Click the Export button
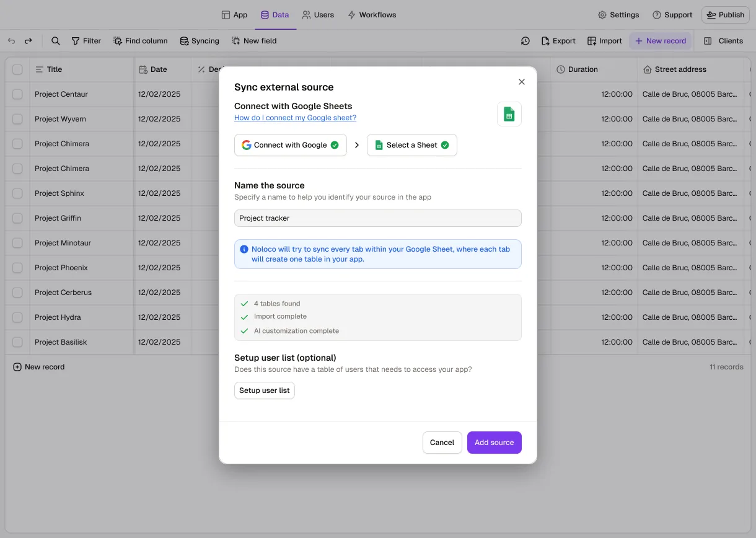 click(558, 41)
